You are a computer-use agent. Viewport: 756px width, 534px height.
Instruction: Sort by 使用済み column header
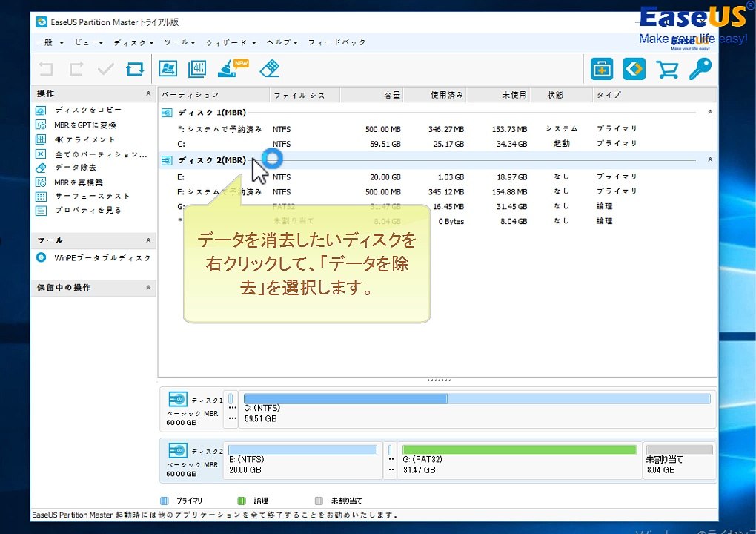435,95
